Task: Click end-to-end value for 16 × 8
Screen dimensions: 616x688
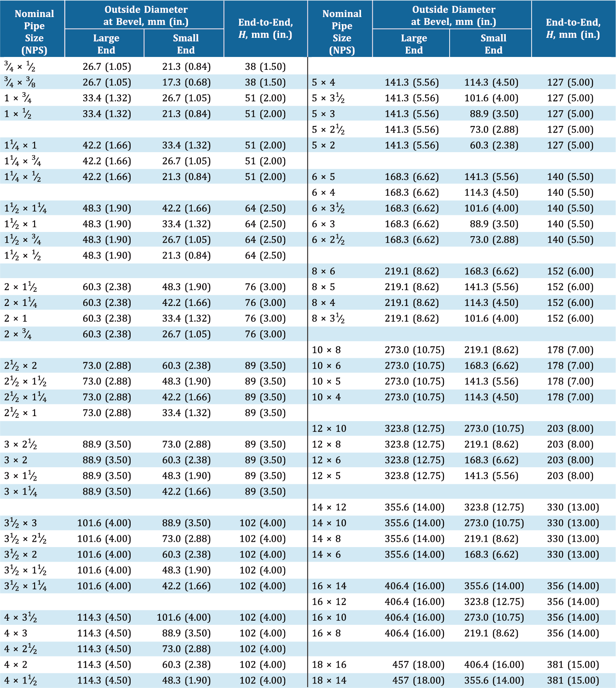Action: 573,634
